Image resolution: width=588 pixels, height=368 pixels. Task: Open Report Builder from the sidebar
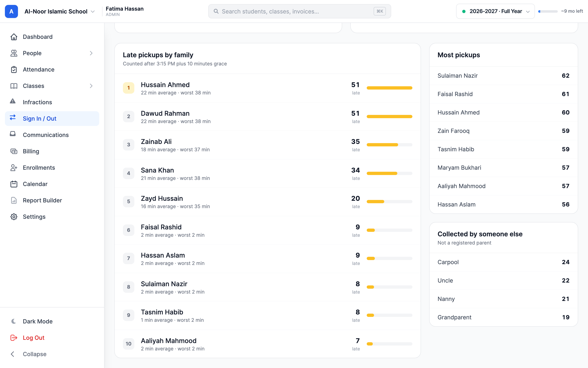52,200
